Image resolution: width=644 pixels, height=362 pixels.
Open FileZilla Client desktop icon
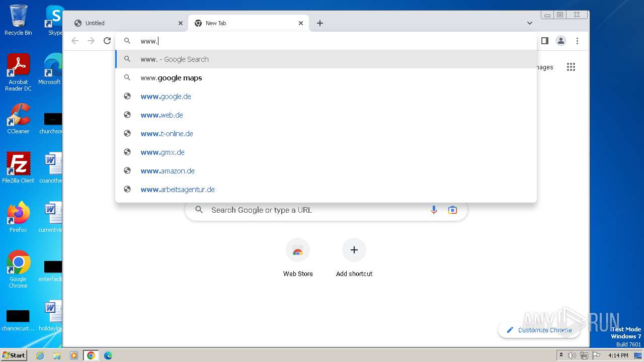[18, 167]
